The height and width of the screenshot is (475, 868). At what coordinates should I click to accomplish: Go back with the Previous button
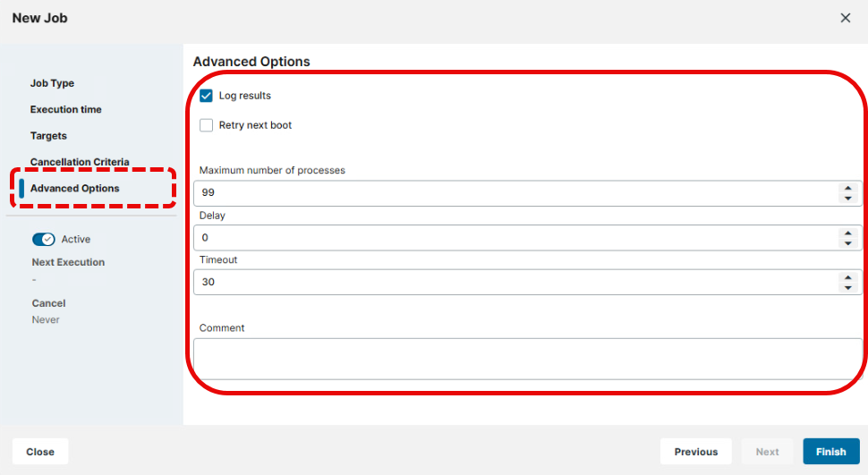[695, 452]
